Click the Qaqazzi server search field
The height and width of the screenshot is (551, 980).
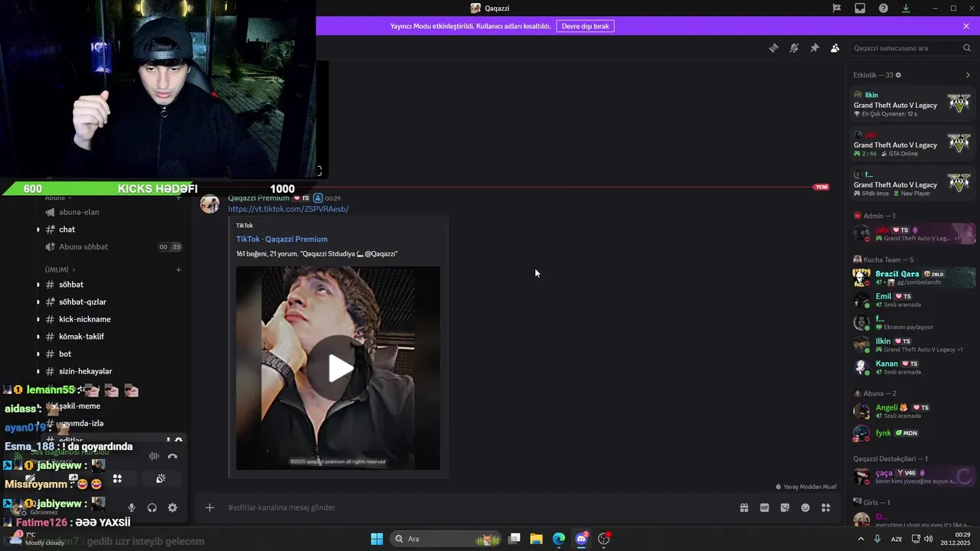[911, 48]
